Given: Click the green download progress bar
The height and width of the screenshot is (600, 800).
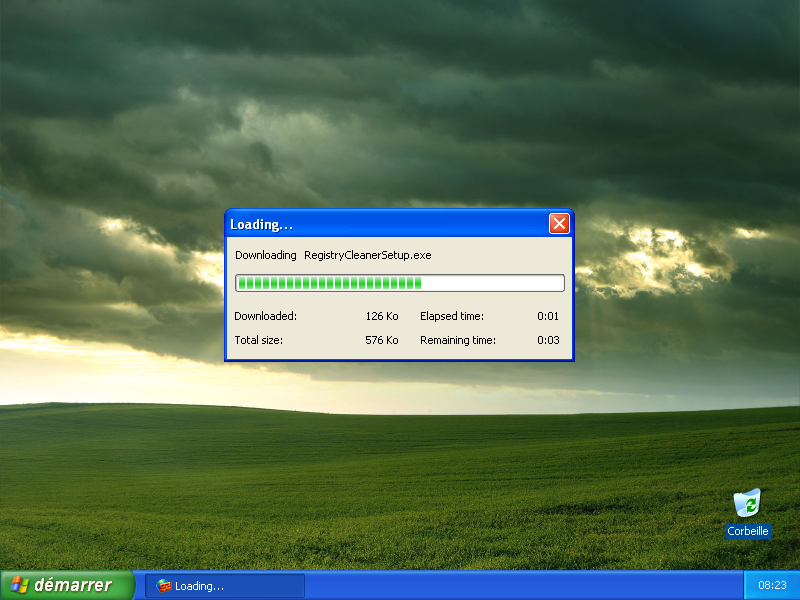Looking at the screenshot, I should click(399, 283).
